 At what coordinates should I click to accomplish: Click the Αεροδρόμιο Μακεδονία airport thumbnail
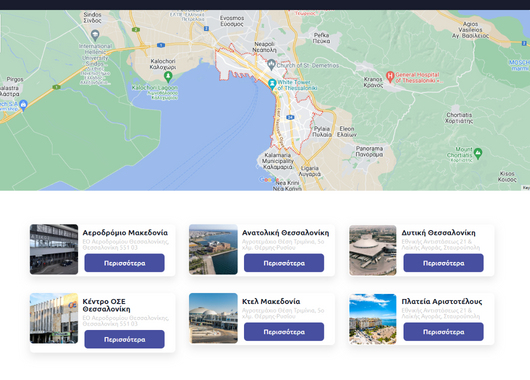click(54, 250)
